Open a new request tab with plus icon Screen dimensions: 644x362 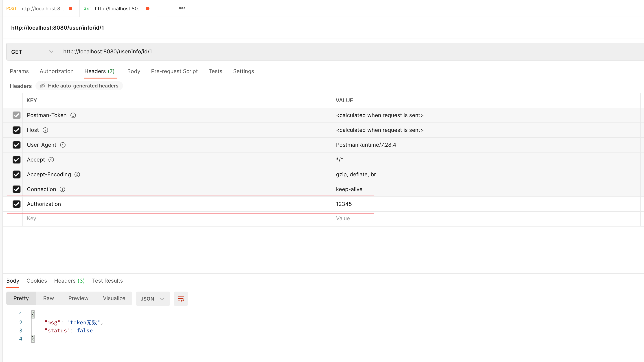pyautogui.click(x=166, y=8)
